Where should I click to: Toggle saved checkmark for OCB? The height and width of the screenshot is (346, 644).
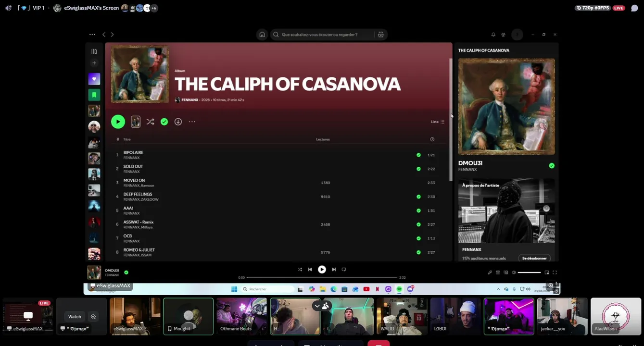[418, 238]
